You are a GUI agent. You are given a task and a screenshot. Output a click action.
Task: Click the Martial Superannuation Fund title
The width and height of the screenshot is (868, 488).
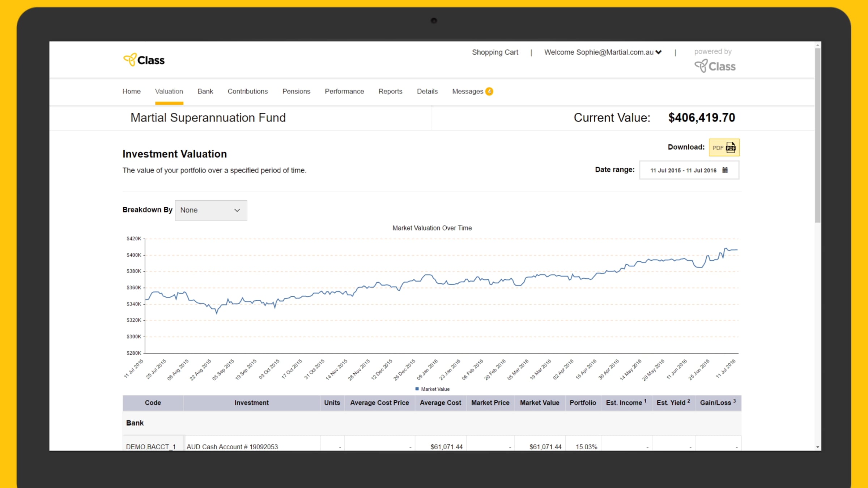(x=208, y=118)
